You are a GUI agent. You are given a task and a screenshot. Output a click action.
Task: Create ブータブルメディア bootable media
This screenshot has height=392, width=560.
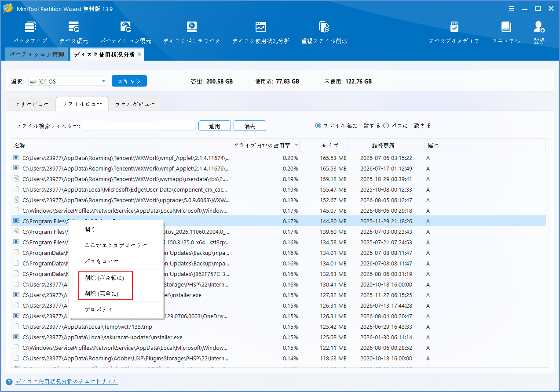pyautogui.click(x=454, y=33)
